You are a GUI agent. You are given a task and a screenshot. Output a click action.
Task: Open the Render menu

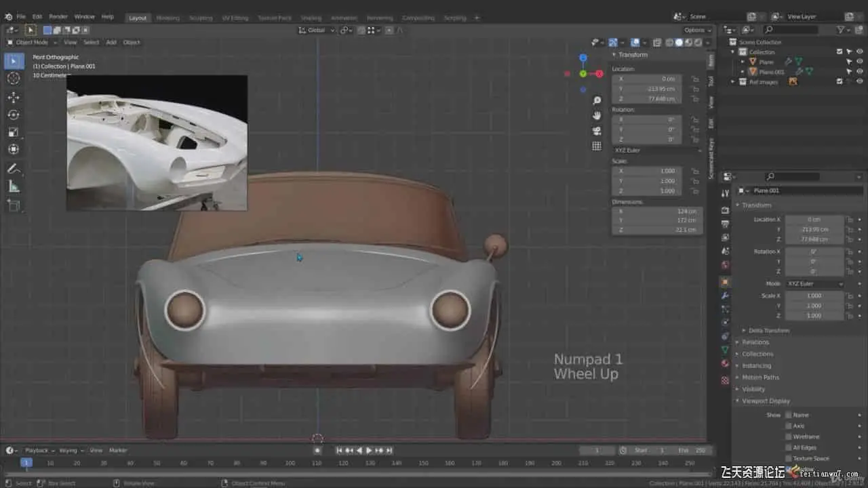click(58, 16)
